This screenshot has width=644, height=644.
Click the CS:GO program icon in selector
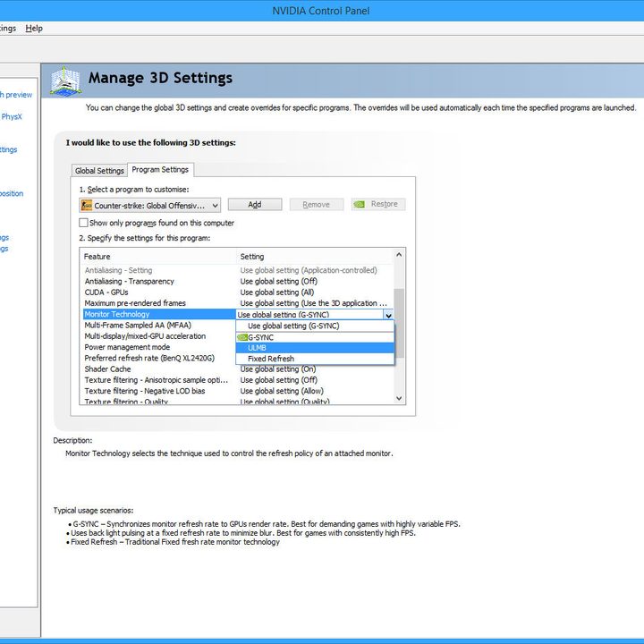[x=87, y=206]
